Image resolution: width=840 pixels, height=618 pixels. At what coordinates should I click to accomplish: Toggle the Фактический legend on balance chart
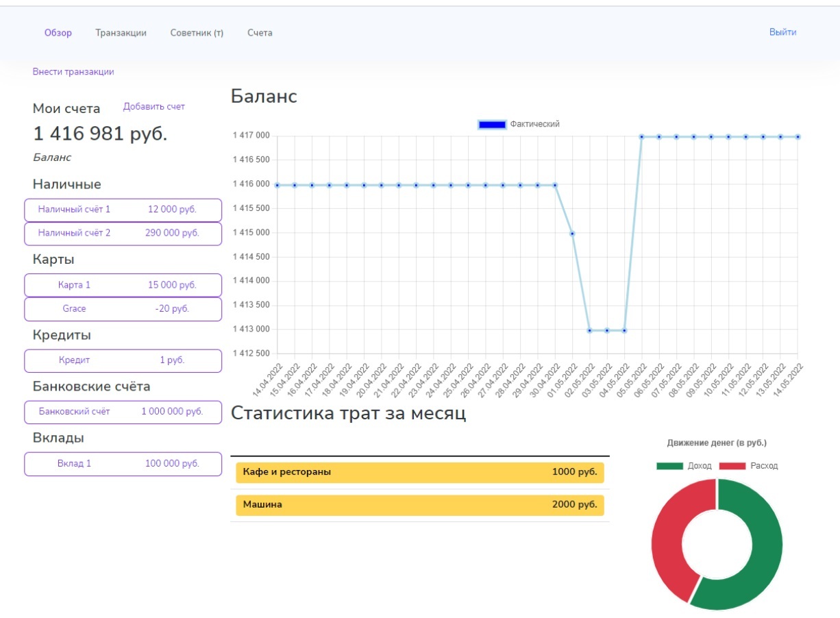coord(519,125)
